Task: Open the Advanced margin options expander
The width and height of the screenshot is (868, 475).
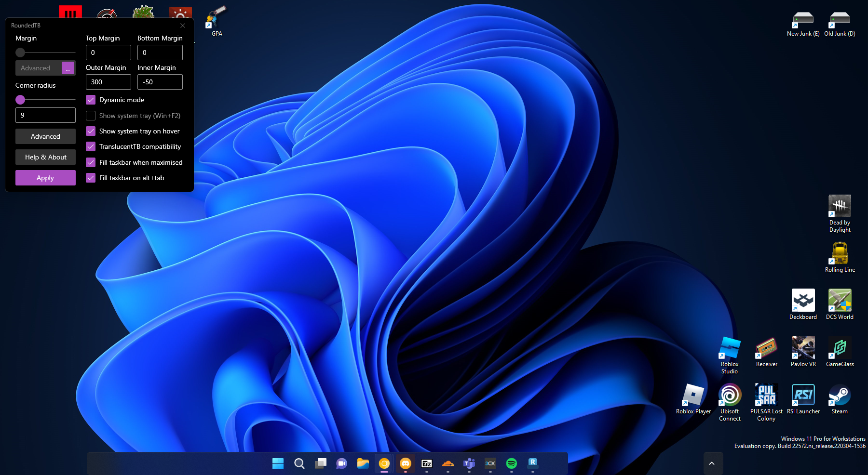Action: 68,68
